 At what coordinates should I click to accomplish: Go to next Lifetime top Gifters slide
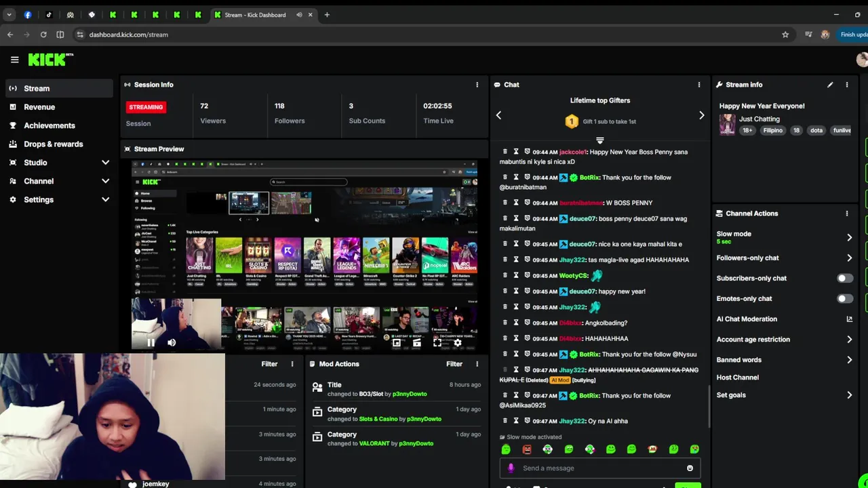pyautogui.click(x=701, y=115)
